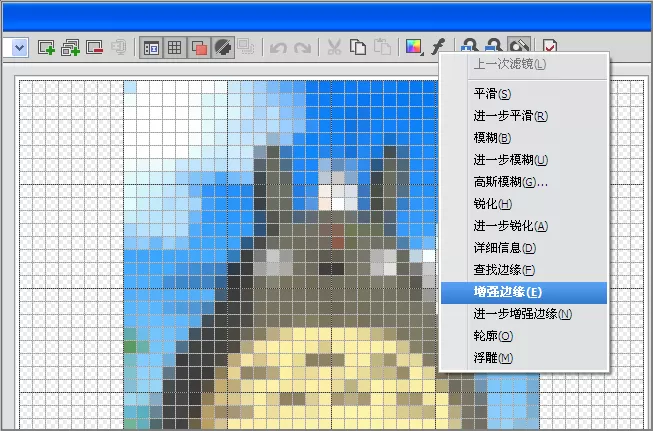
Task: Choose 详细信息(D) menu item
Action: [524, 248]
